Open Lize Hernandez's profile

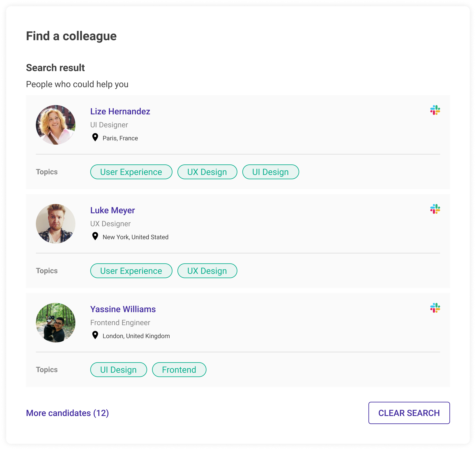(120, 111)
